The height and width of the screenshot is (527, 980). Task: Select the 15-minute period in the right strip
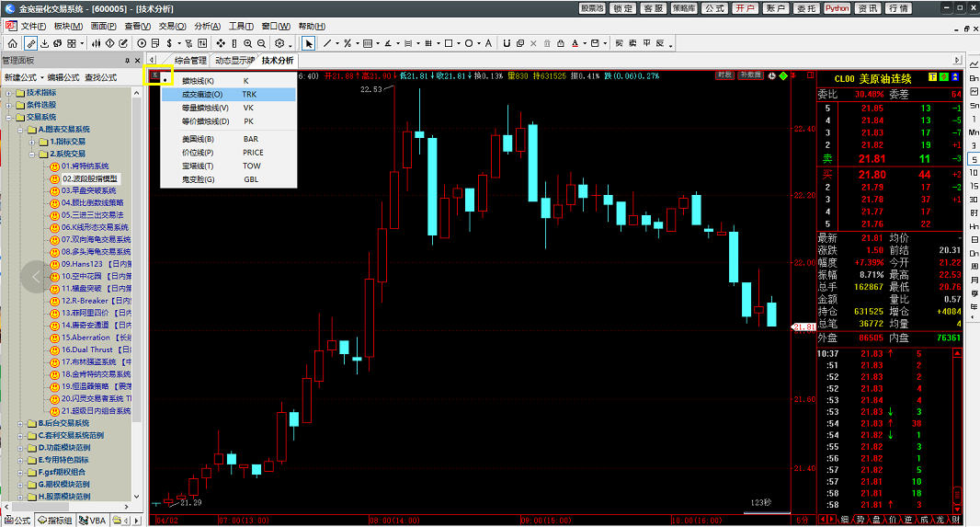click(x=974, y=187)
